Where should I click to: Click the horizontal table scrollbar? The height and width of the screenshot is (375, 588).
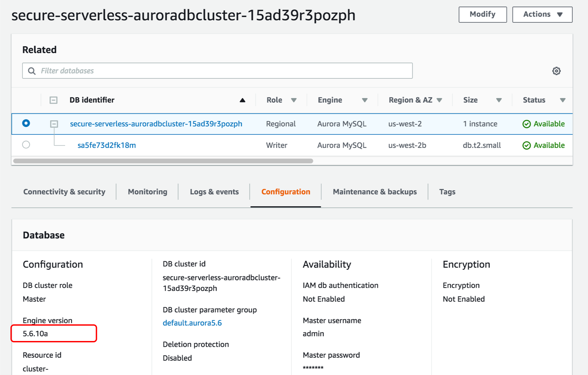click(x=163, y=161)
